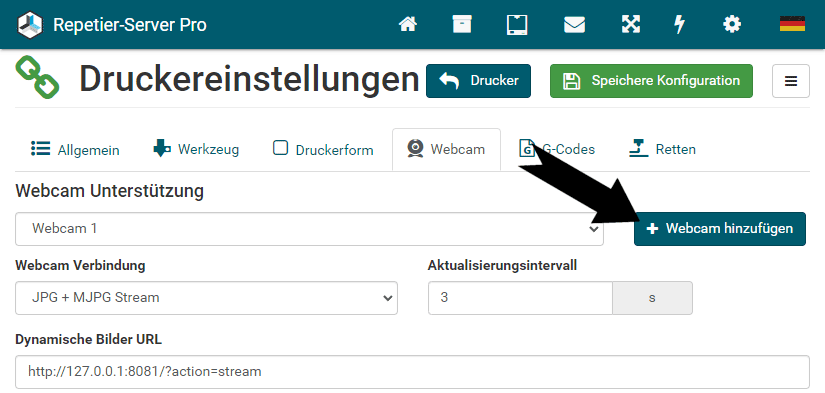Open the home dashboard icon
This screenshot has width=825, height=393.
tap(408, 24)
